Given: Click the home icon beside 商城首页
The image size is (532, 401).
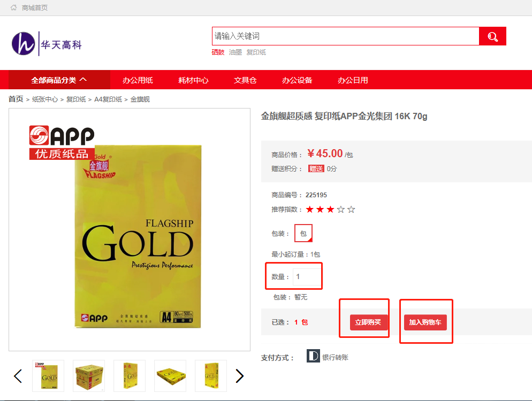Looking at the screenshot, I should 13,7.
